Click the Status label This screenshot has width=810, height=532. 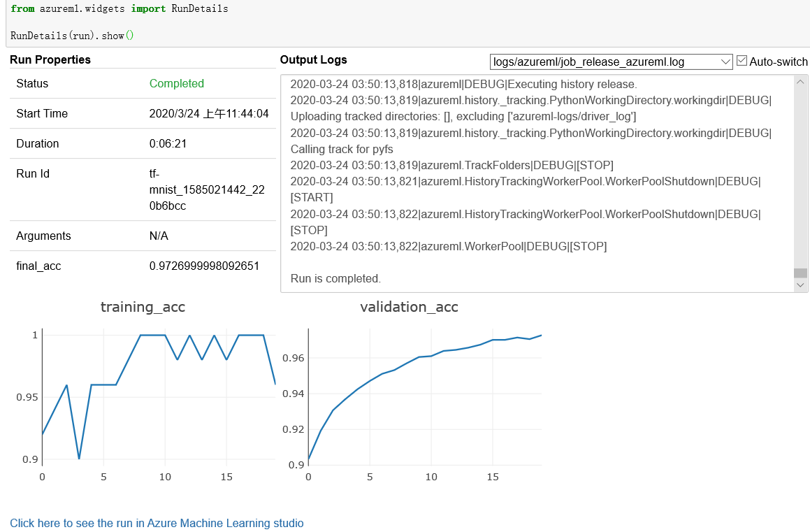pos(32,84)
